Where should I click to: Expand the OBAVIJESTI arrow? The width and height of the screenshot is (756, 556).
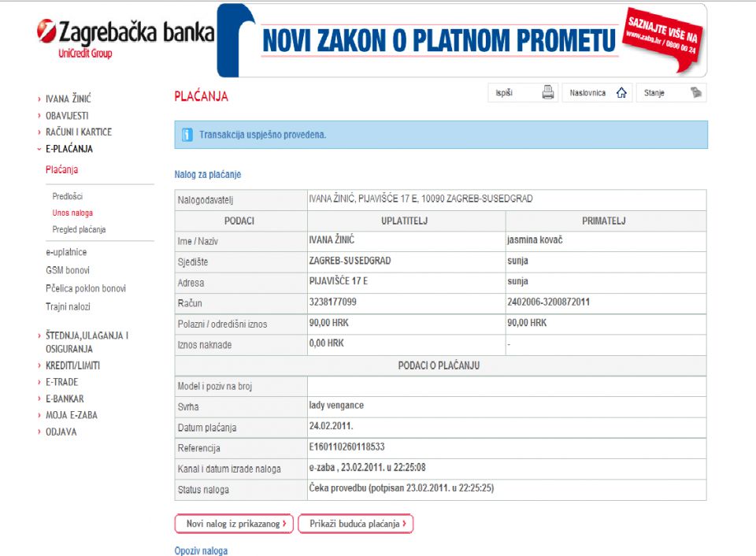[x=39, y=116]
